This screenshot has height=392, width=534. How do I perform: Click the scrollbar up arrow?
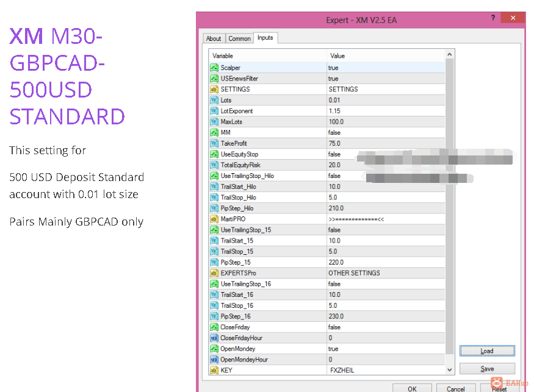(x=450, y=54)
